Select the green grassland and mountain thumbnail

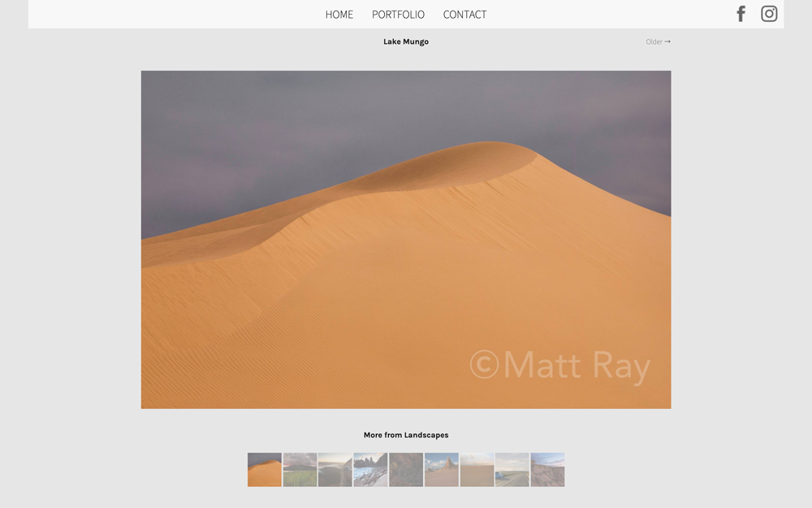pos(300,470)
